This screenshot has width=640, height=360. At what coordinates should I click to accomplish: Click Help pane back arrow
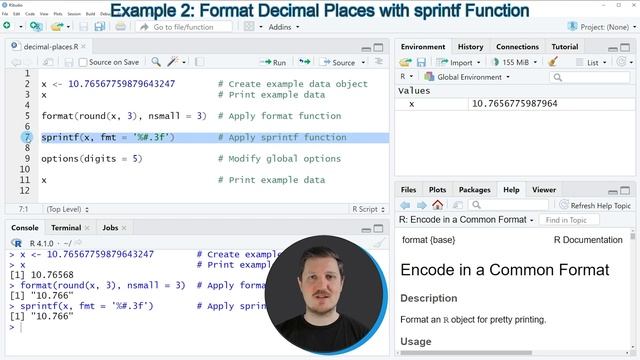pos(405,205)
